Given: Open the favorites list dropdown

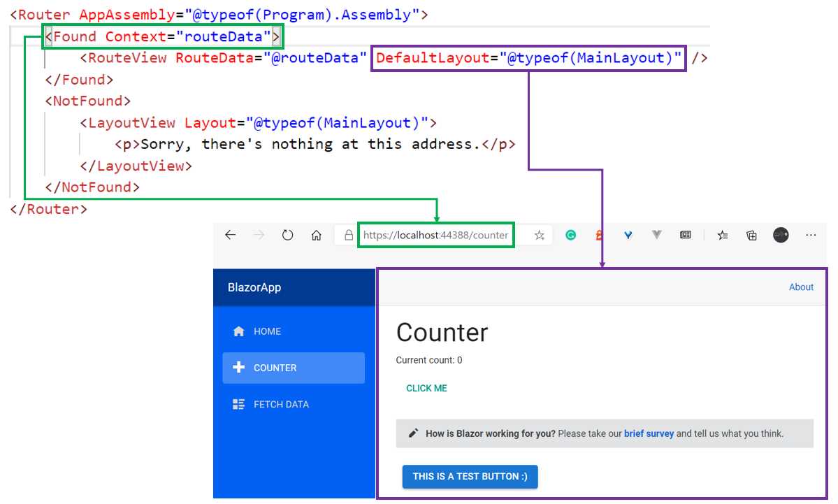Looking at the screenshot, I should tap(722, 235).
